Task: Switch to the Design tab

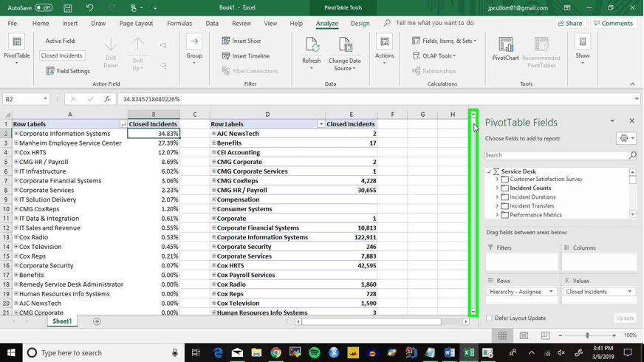Action: click(x=360, y=24)
